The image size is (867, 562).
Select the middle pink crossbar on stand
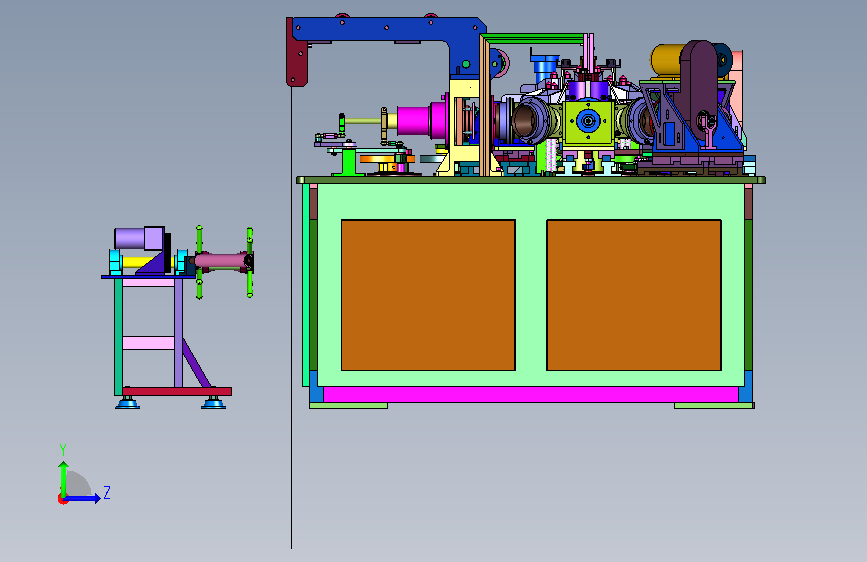[x=148, y=343]
